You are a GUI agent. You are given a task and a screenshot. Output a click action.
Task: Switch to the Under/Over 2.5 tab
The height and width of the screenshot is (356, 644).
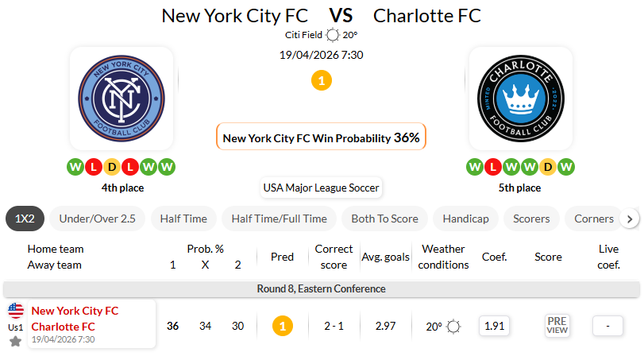[x=95, y=219]
